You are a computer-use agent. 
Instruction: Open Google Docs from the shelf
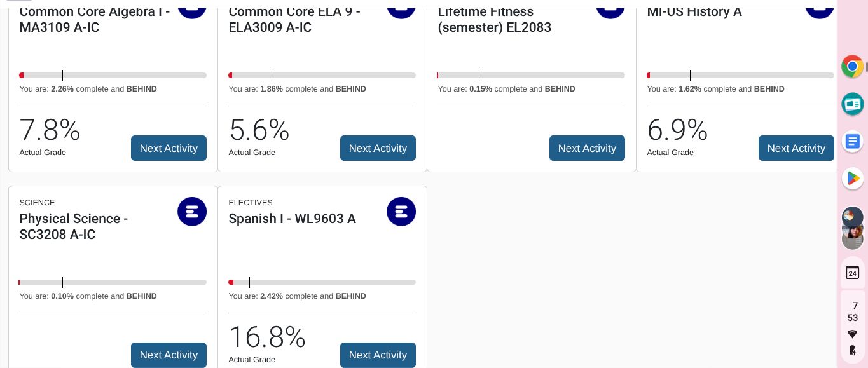tap(852, 141)
